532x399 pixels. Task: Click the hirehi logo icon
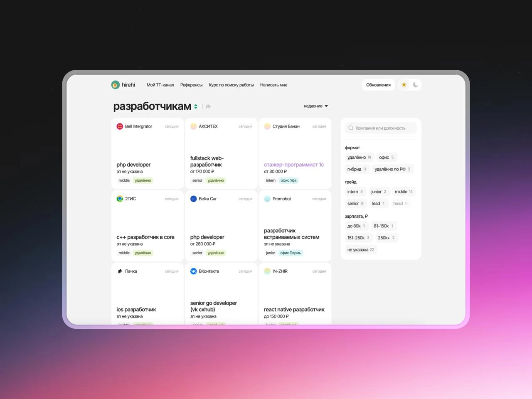point(115,85)
